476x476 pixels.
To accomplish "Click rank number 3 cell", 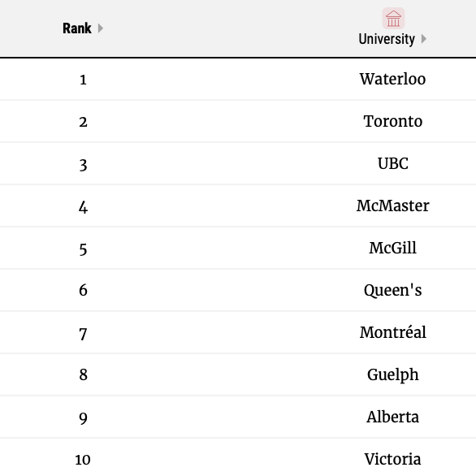I will (83, 166).
